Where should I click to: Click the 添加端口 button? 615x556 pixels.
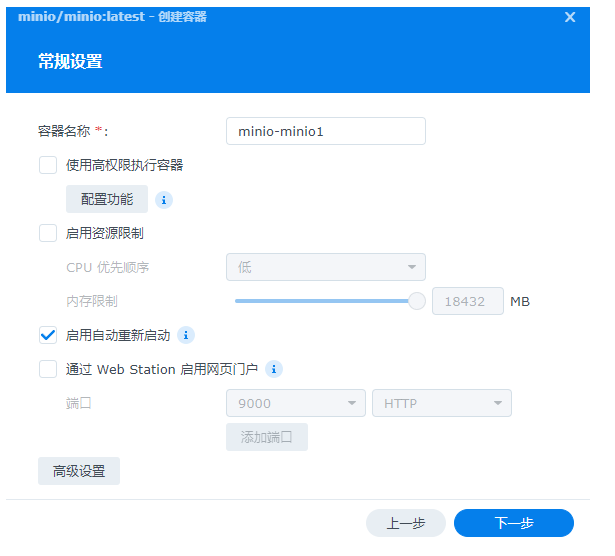[267, 437]
